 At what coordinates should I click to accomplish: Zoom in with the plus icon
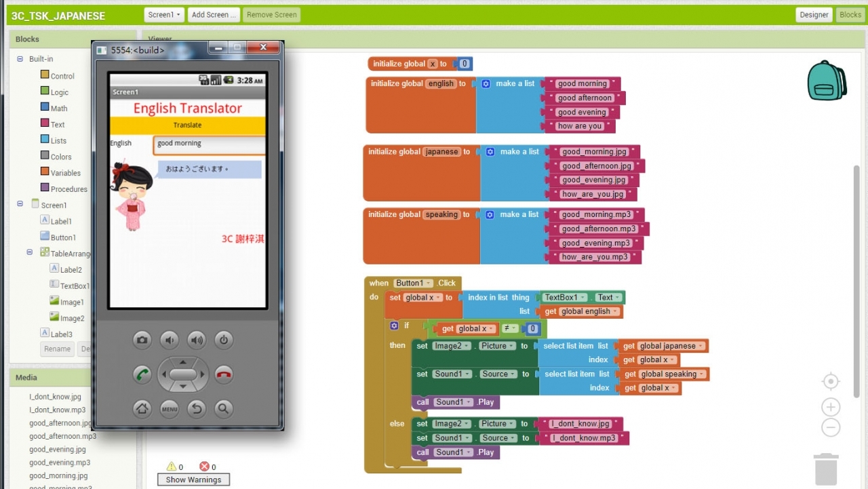click(x=831, y=407)
